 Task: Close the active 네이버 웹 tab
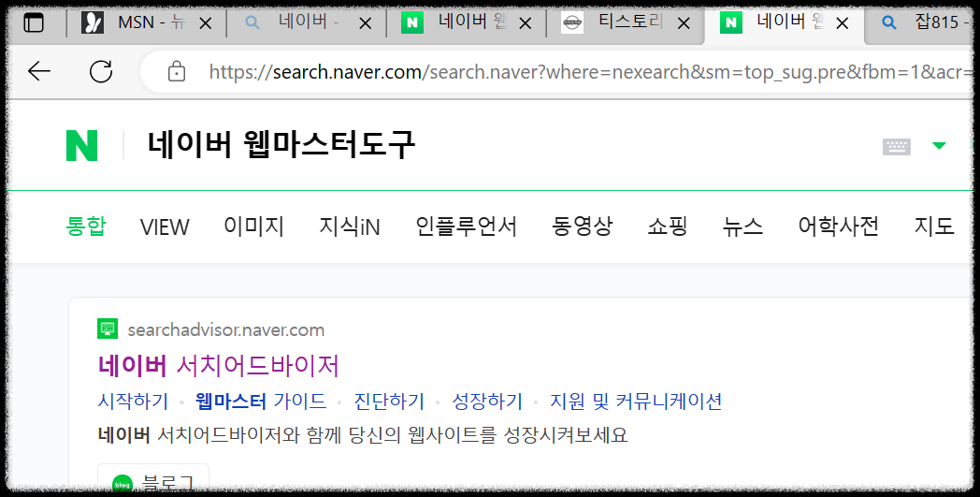point(843,23)
